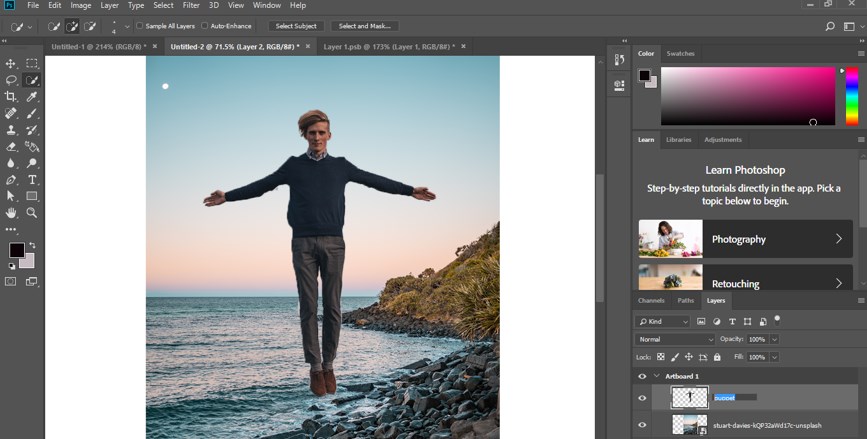
Task: Select the Move tool
Action: (11, 64)
